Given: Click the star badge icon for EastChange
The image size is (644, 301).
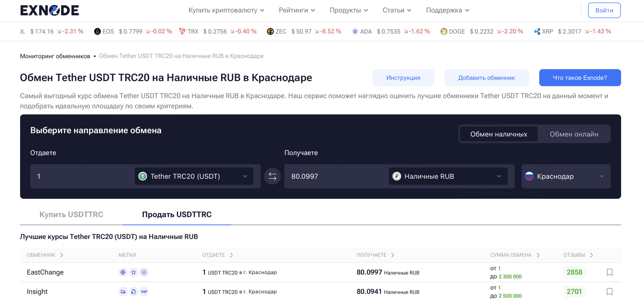Looking at the screenshot, I should [133, 272].
